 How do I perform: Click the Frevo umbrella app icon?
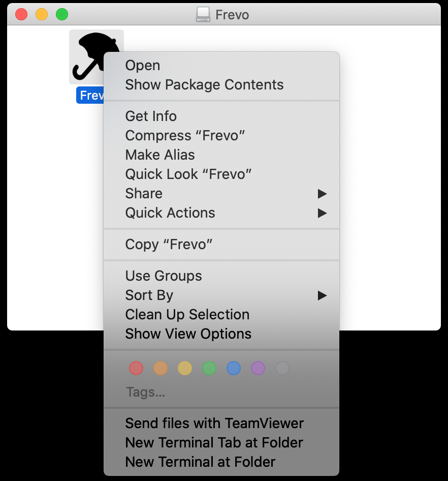[x=89, y=57]
